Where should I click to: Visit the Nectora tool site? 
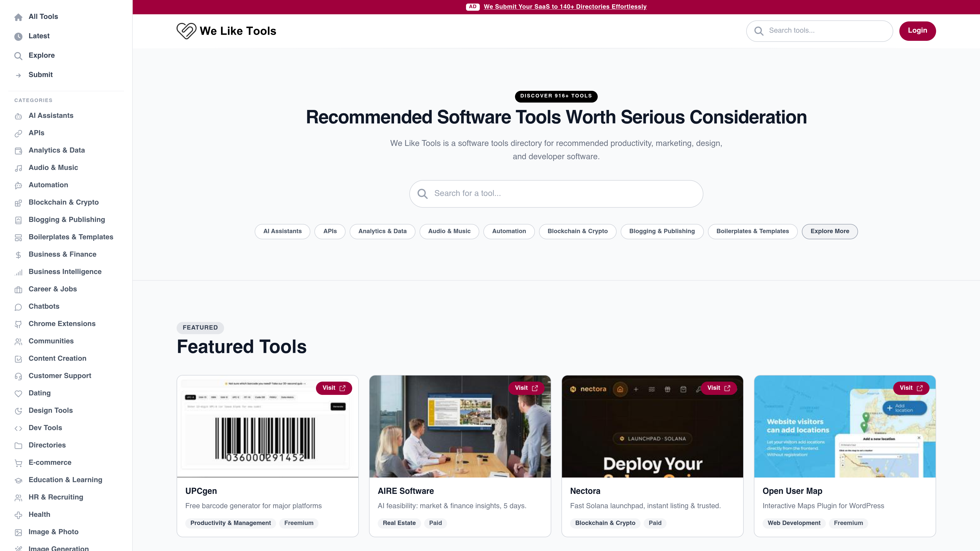pos(719,388)
